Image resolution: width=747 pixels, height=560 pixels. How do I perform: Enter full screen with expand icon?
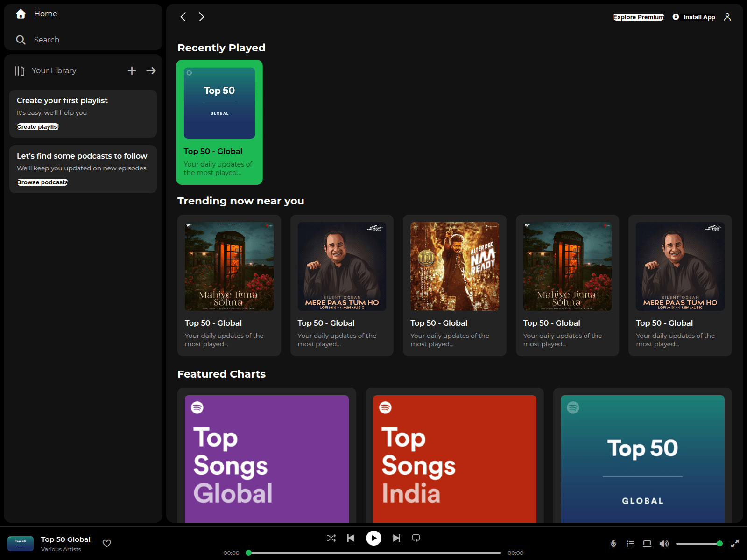[735, 544]
